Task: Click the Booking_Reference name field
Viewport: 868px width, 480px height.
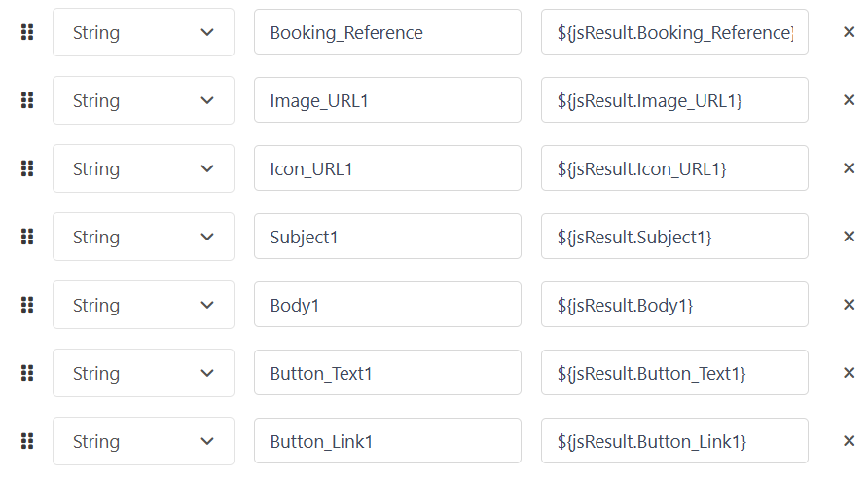Action: pos(387,32)
